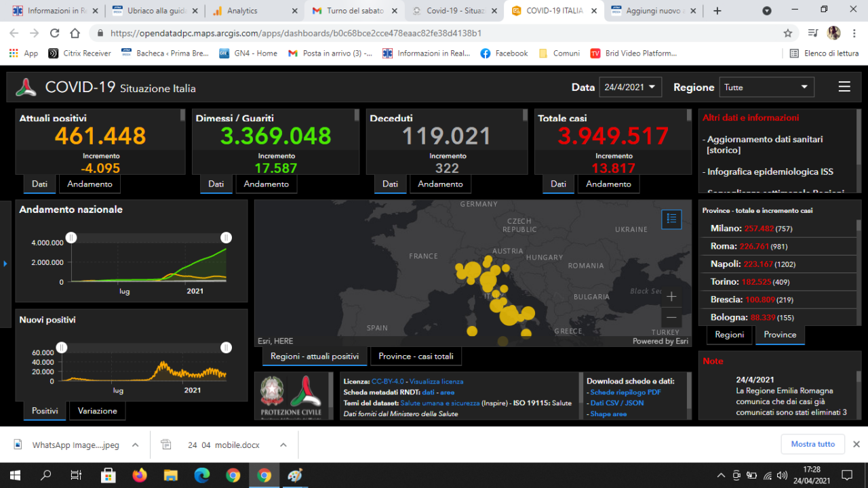Reload the page with browser refresh

[x=55, y=33]
